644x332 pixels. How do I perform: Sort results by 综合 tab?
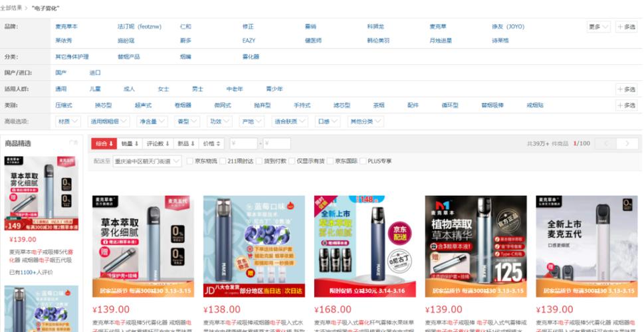[x=104, y=143]
